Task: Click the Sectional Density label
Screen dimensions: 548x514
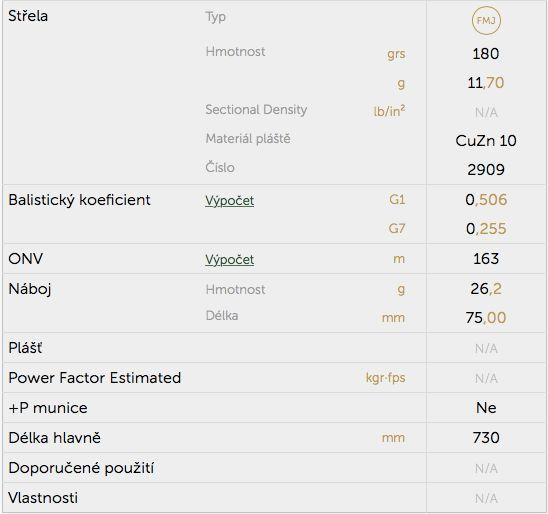Action: [x=256, y=110]
